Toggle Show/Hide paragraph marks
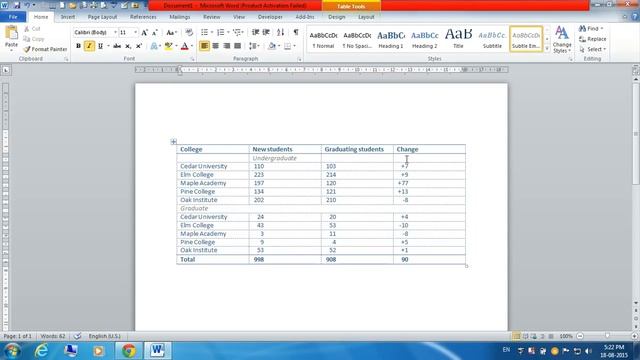Image resolution: width=640 pixels, height=360 pixels. pos(296,32)
